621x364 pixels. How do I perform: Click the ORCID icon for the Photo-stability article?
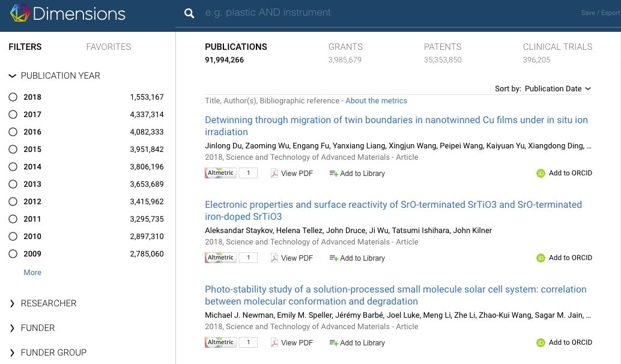(541, 342)
